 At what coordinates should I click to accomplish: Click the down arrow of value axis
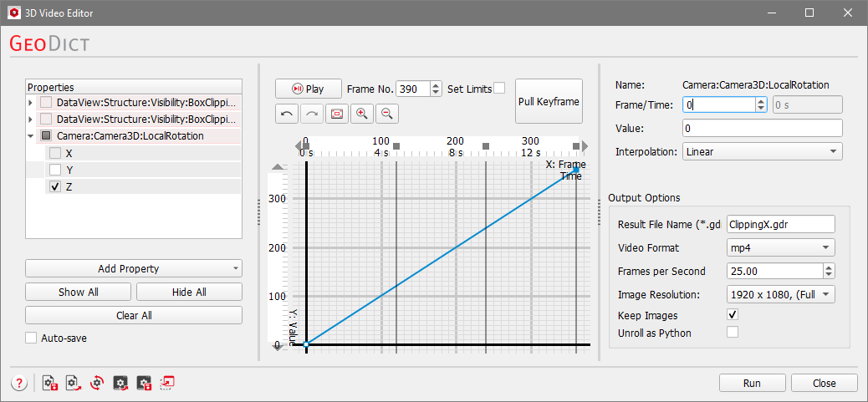tap(278, 346)
